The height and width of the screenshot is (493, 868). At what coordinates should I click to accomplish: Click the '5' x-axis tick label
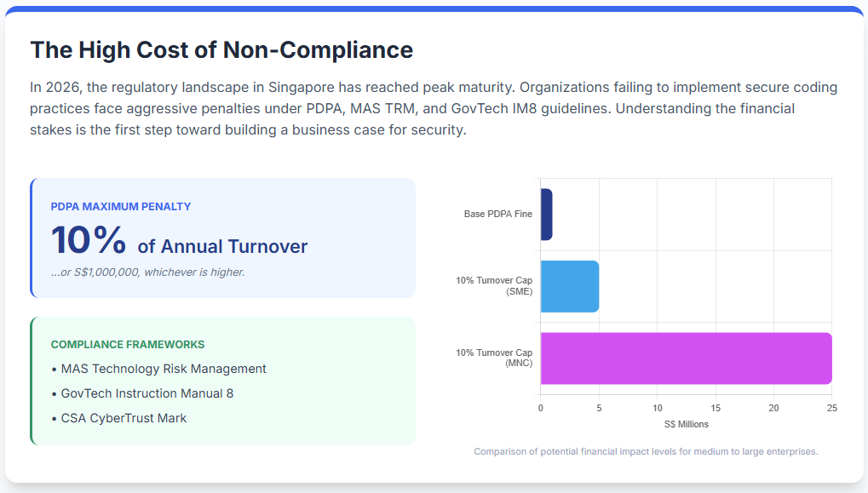coord(599,409)
